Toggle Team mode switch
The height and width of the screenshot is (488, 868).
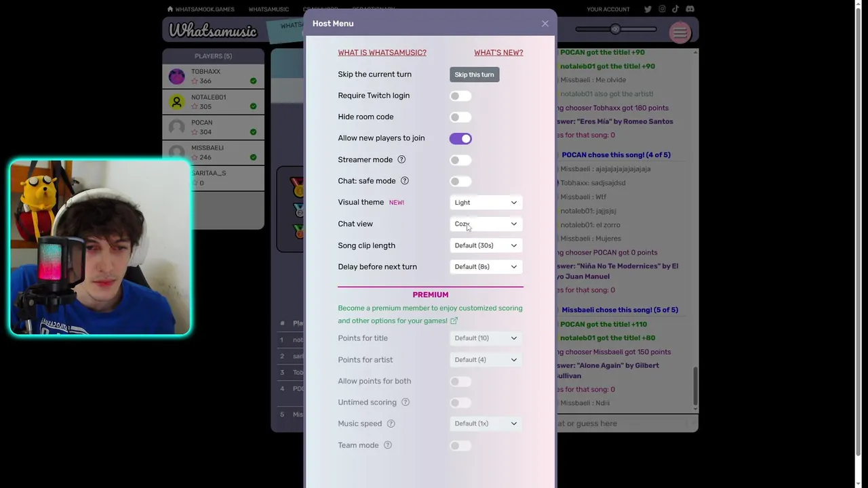tap(460, 445)
